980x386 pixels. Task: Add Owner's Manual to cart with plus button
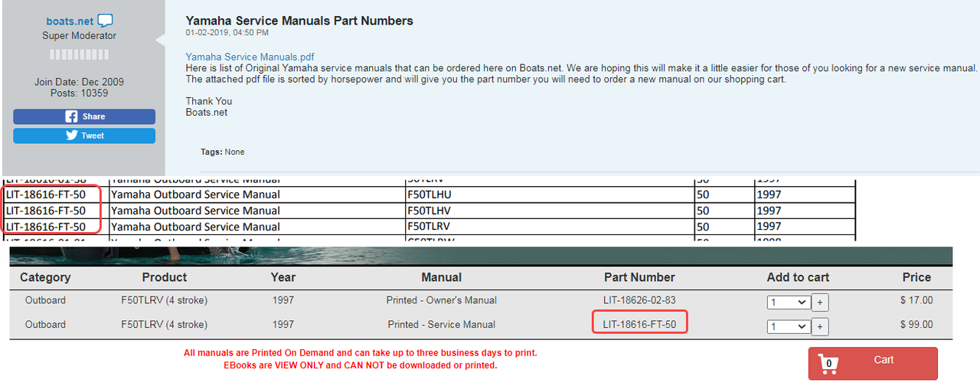820,303
